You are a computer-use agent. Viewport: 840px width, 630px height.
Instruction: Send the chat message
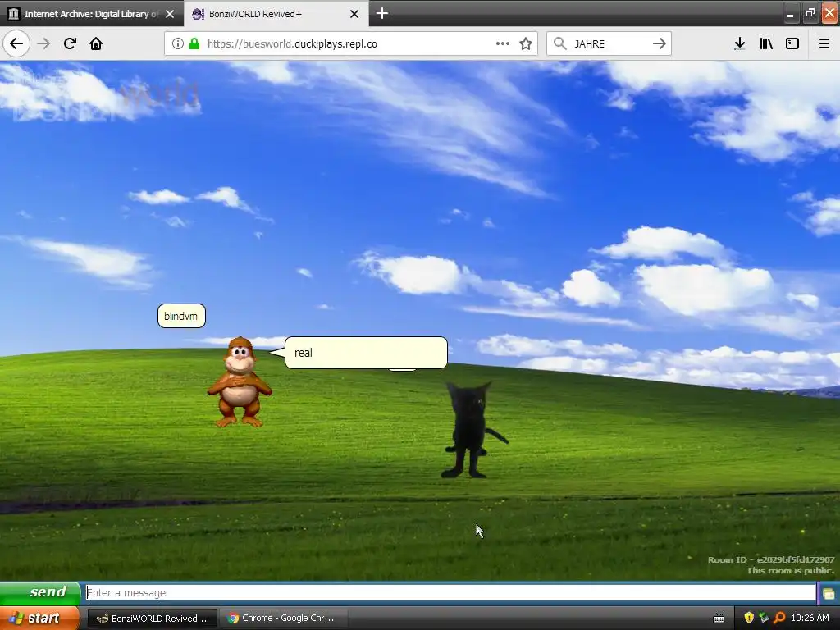coord(41,592)
